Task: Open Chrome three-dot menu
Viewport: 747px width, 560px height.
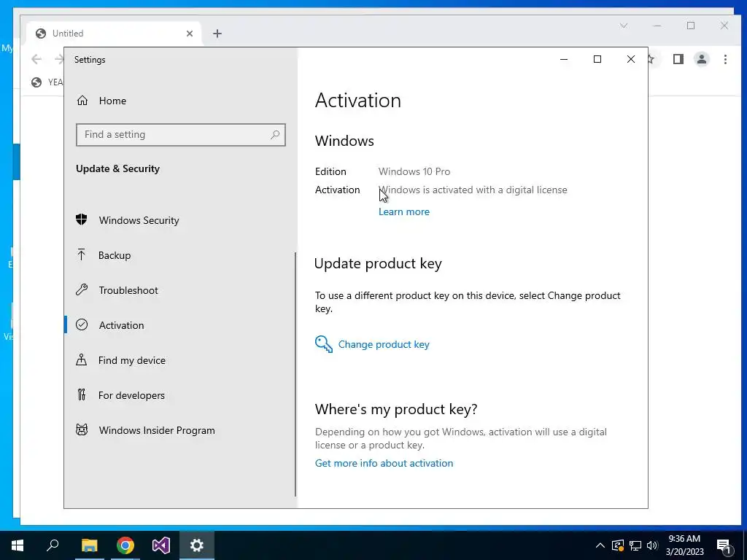Action: pyautogui.click(x=725, y=59)
